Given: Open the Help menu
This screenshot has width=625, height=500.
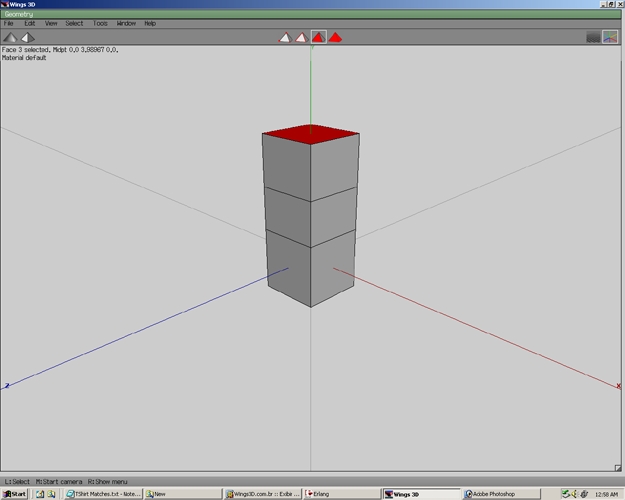Looking at the screenshot, I should pos(150,24).
